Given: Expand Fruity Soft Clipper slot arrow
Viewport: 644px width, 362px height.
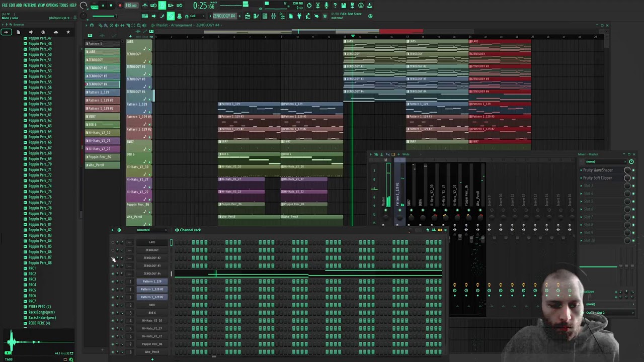Looking at the screenshot, I should [x=581, y=177].
